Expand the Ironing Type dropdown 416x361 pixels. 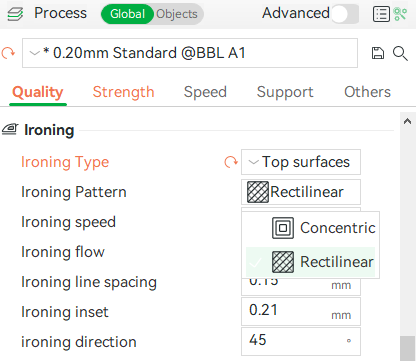coord(301,162)
